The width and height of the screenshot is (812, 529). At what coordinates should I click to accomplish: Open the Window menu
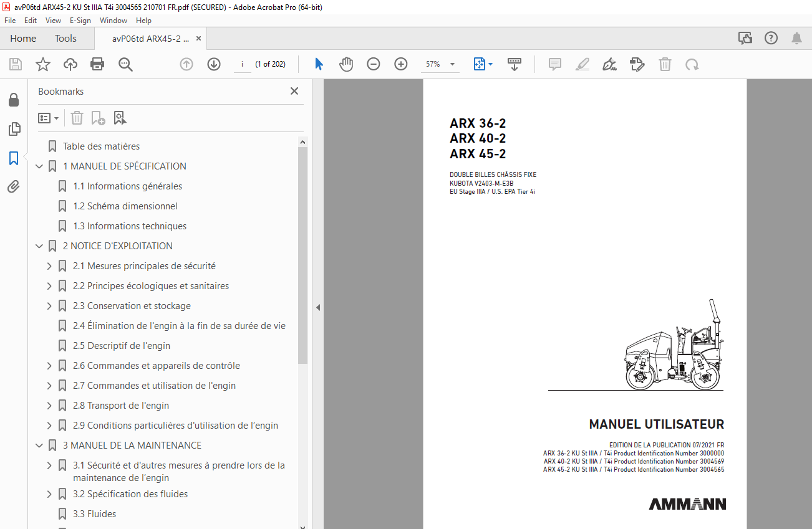[114, 21]
